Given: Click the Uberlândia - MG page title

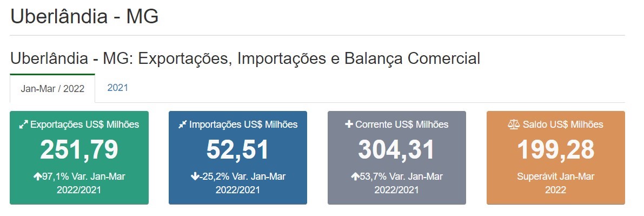Looking at the screenshot, I should click(x=84, y=17).
